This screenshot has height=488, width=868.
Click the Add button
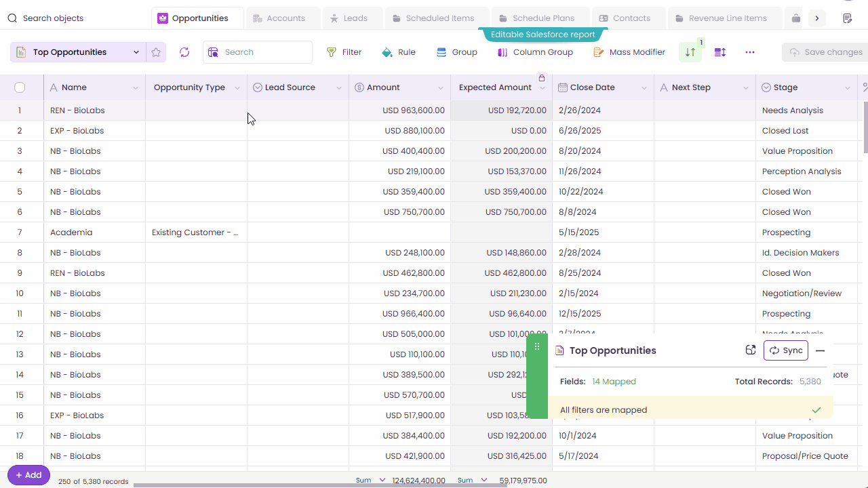[28, 474]
